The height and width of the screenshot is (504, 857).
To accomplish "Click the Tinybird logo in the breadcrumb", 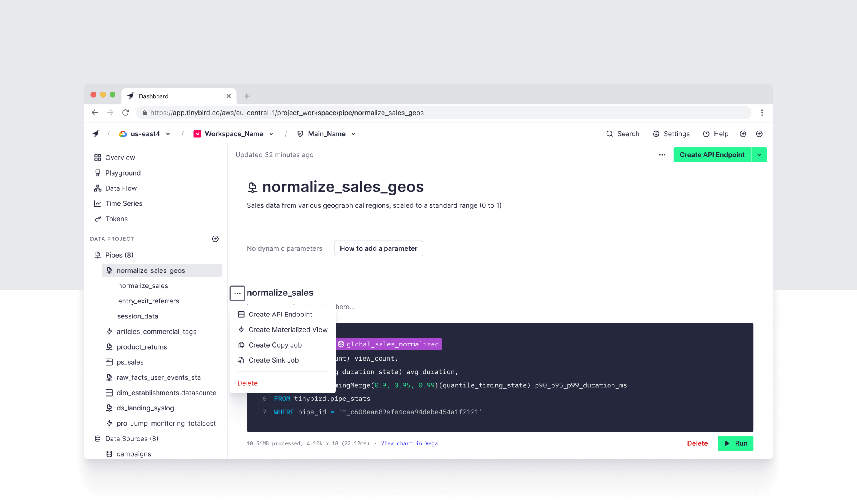I will pyautogui.click(x=96, y=134).
